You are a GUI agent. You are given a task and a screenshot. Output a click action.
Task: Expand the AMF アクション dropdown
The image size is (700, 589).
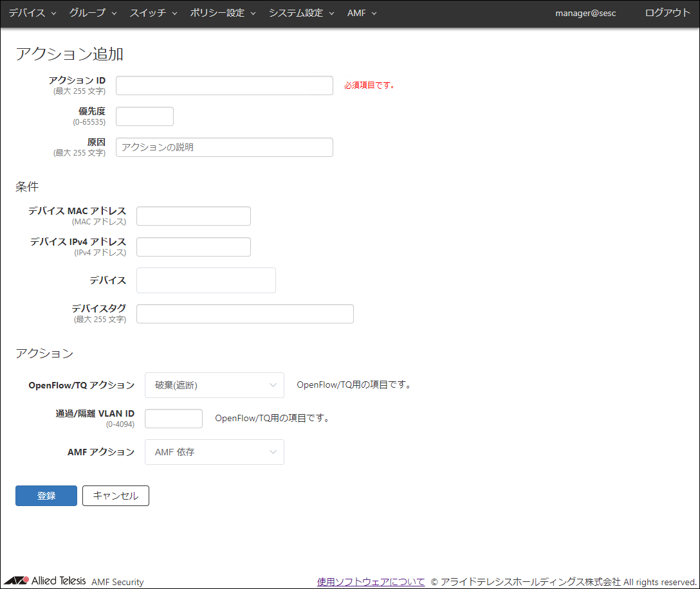click(214, 452)
